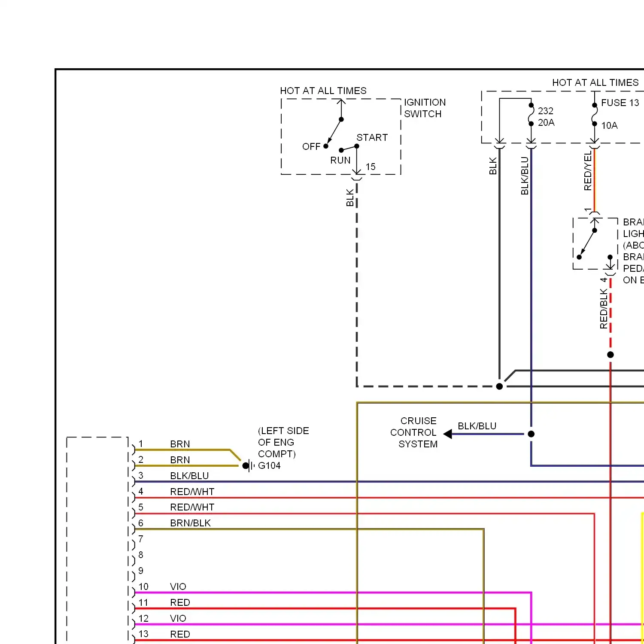Click the 20A fuse rating
Viewport: 644px width, 644px height.
click(x=546, y=123)
